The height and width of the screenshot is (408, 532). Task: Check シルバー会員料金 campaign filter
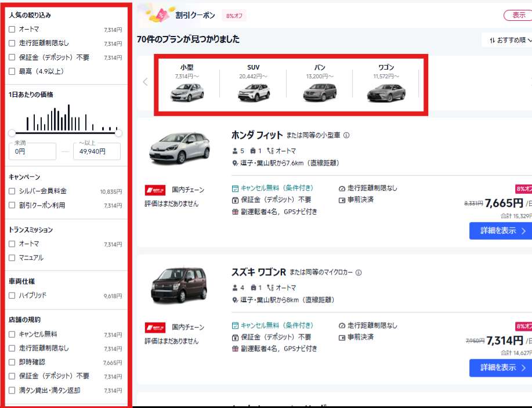12,191
